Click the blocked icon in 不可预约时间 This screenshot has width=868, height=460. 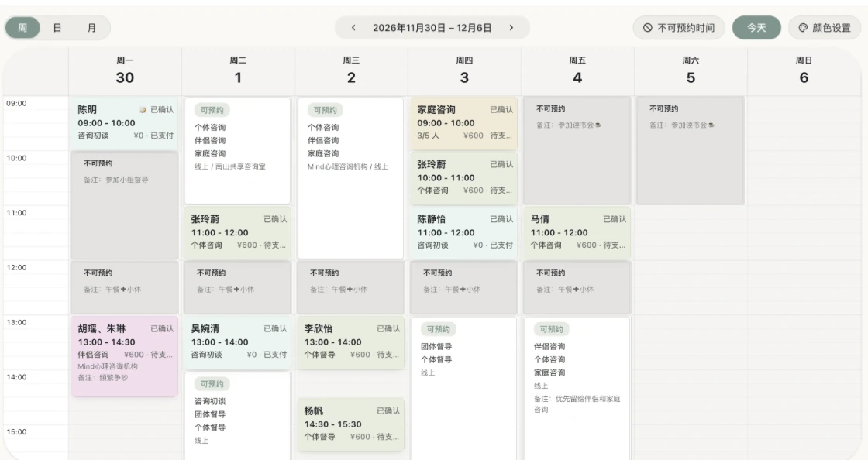point(648,28)
